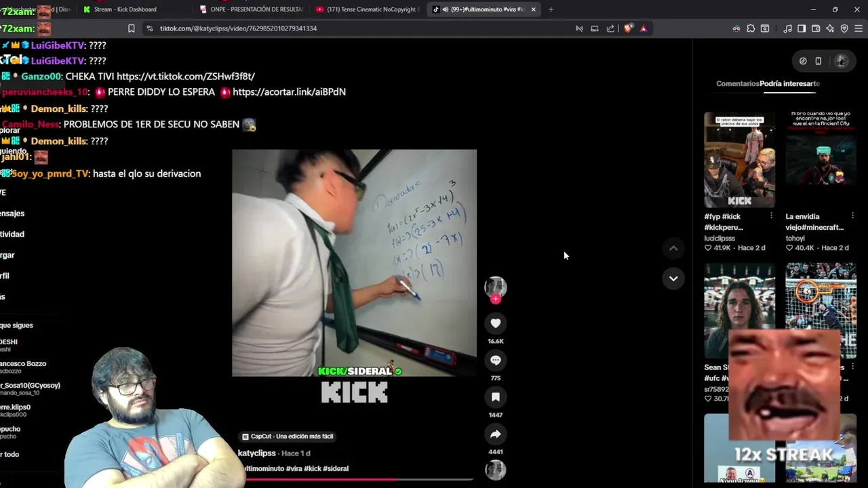Bookmark page in browser address bar

tap(131, 28)
